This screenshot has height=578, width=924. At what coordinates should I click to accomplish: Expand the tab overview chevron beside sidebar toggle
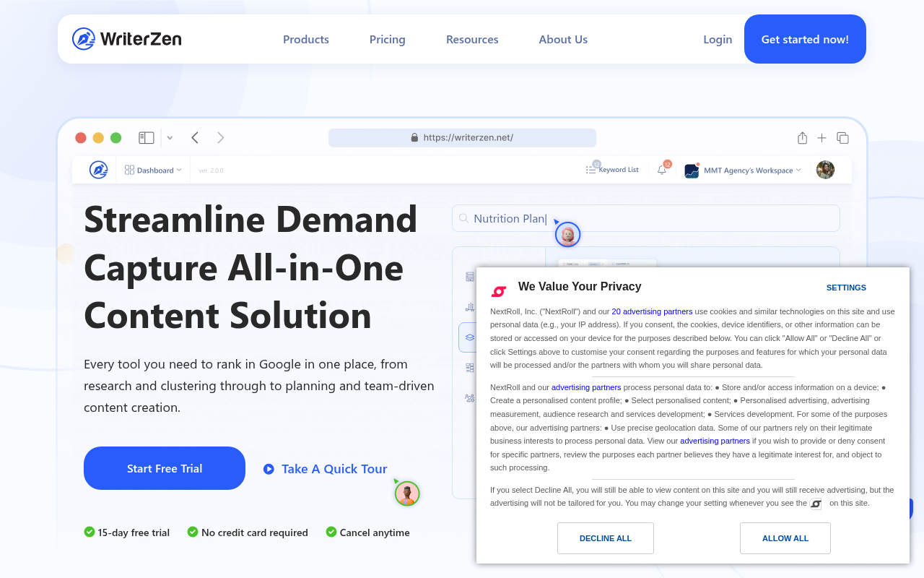pos(169,137)
